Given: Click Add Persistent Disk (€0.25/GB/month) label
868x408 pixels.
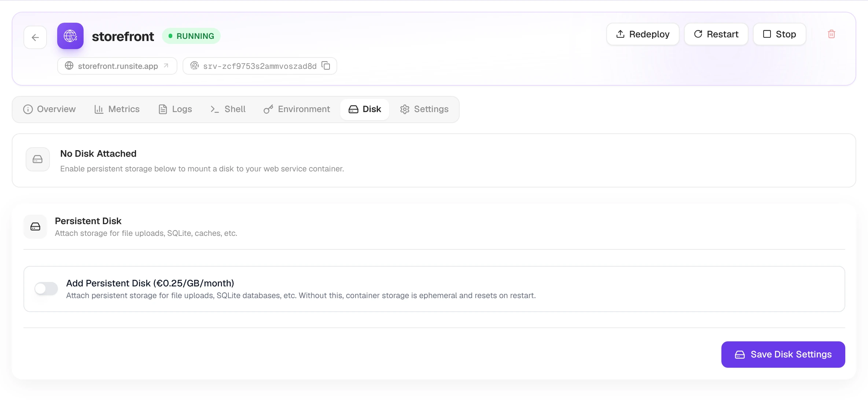Looking at the screenshot, I should 150,283.
